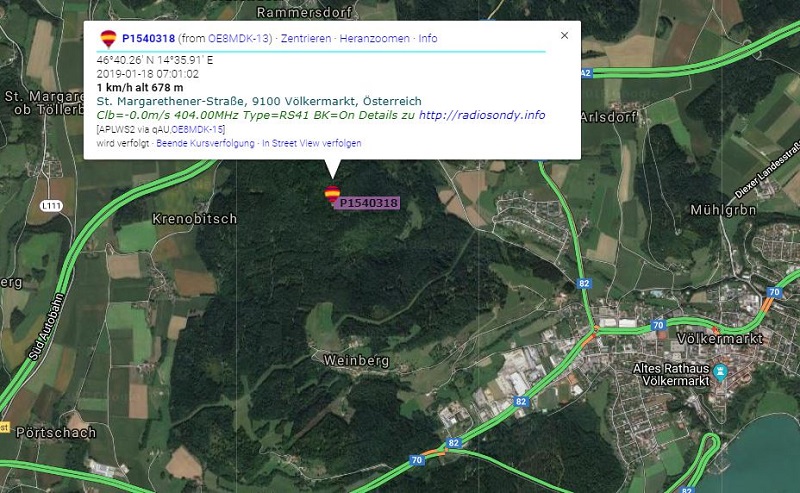Viewport: 800px width, 493px height.
Task: Open the Info link in popup
Action: pyautogui.click(x=428, y=38)
